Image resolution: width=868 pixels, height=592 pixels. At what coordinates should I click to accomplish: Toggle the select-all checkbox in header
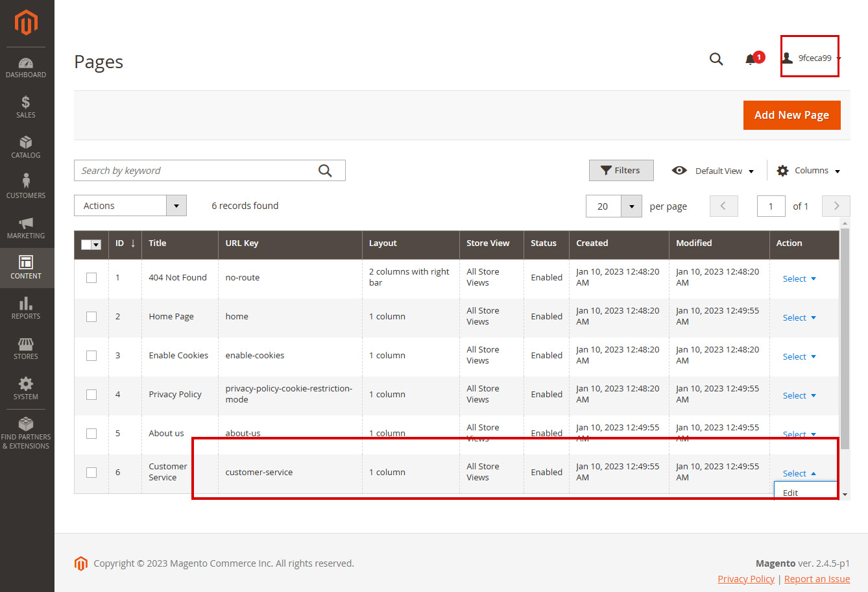coord(91,245)
